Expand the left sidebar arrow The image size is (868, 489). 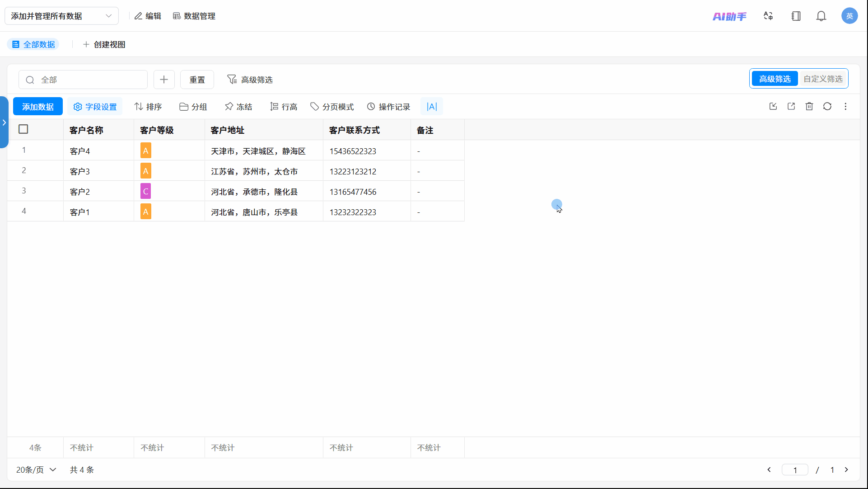4,122
